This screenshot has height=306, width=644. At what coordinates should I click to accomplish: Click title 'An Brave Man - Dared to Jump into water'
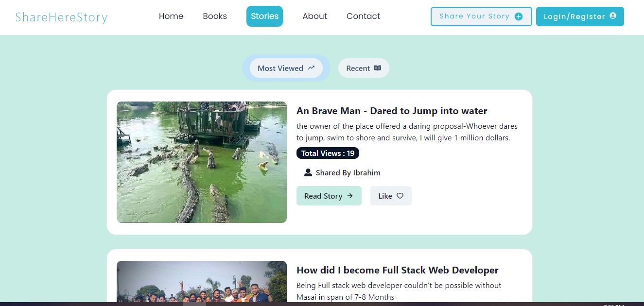392,111
